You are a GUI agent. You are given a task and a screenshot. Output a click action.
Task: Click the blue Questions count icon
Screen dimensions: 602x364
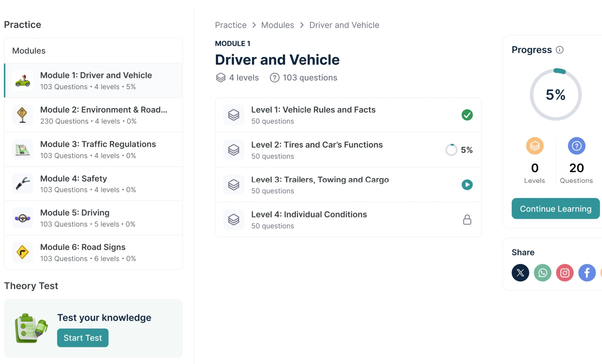click(x=577, y=146)
